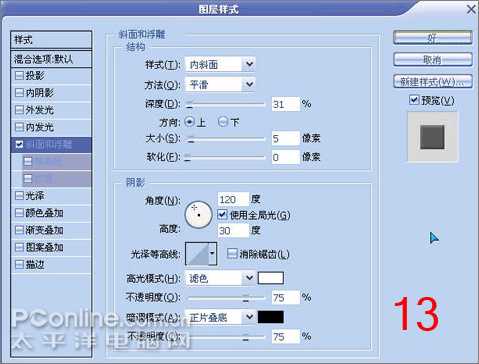Click the 大小(S) size slider handle
The height and width of the screenshot is (364, 479).
(x=190, y=139)
